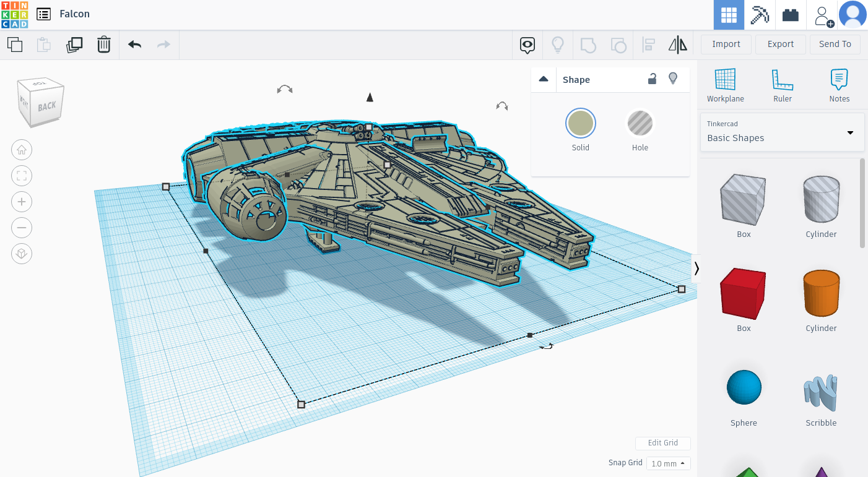Click the rotation arrow handle top left

285,90
